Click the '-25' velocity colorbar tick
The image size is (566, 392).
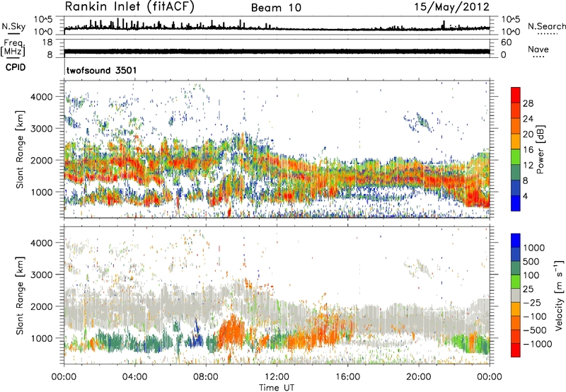(x=532, y=302)
